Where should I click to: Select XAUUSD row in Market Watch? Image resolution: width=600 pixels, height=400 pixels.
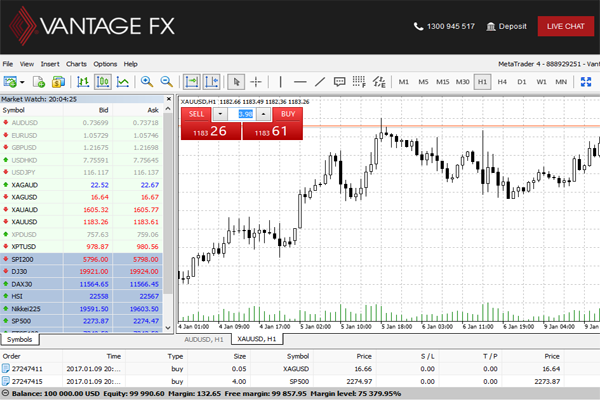click(82, 222)
